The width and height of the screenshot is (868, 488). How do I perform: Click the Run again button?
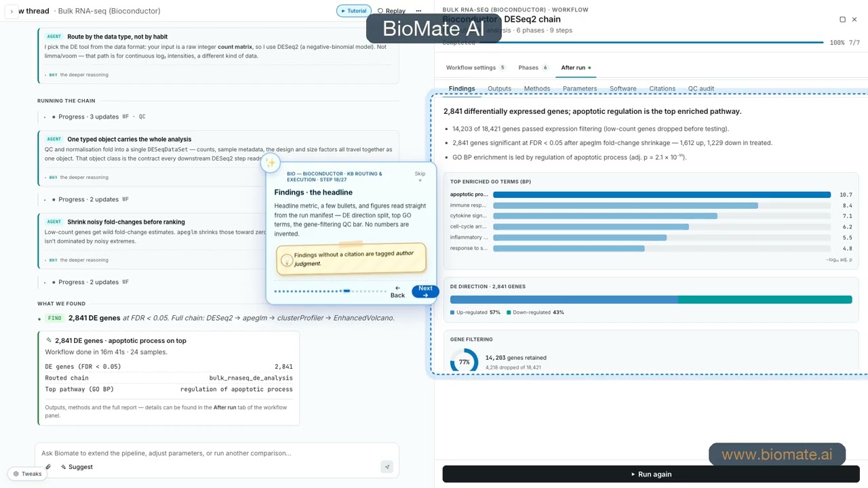651,474
